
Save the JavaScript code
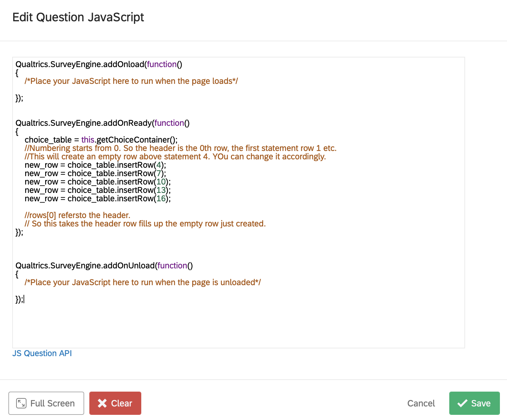[474, 403]
